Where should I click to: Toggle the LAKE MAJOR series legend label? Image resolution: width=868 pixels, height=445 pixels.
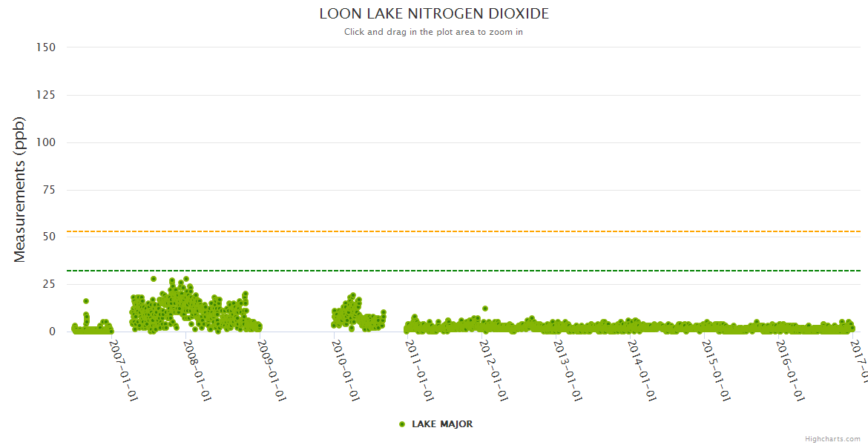442,424
